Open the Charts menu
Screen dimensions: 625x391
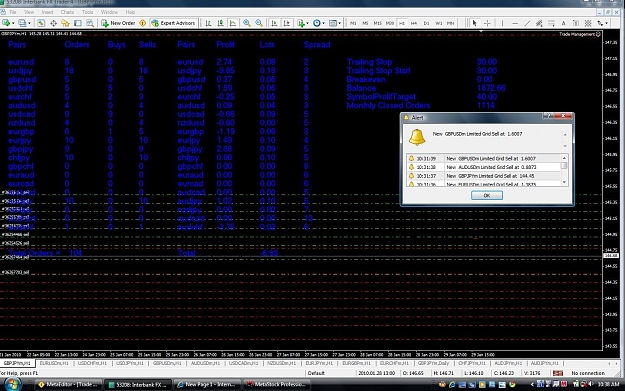tap(67, 12)
